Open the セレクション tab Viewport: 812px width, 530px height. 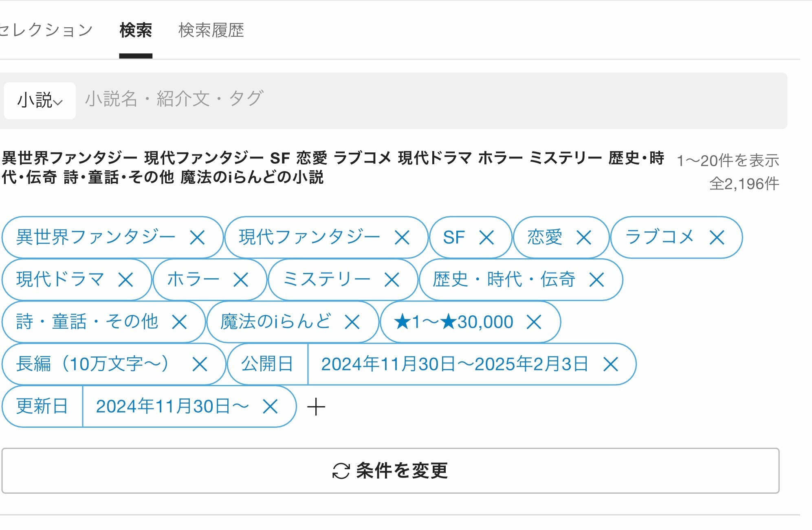click(46, 31)
